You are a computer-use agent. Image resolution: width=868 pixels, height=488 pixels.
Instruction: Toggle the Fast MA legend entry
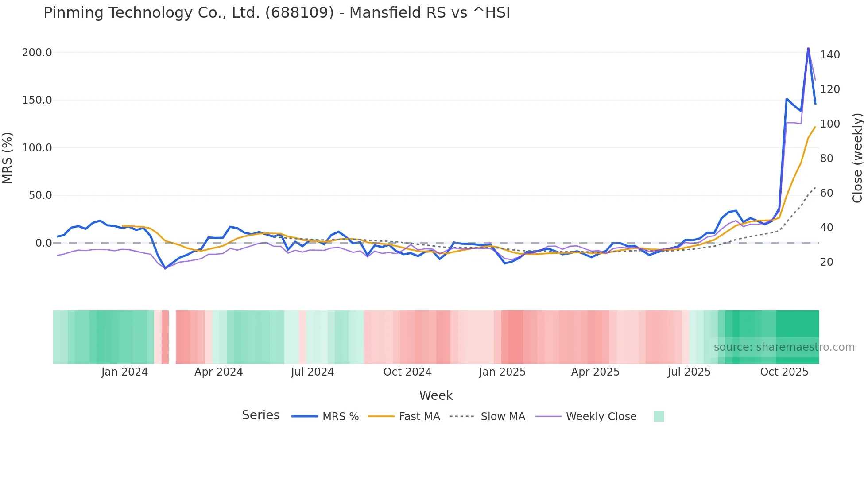[x=404, y=417]
